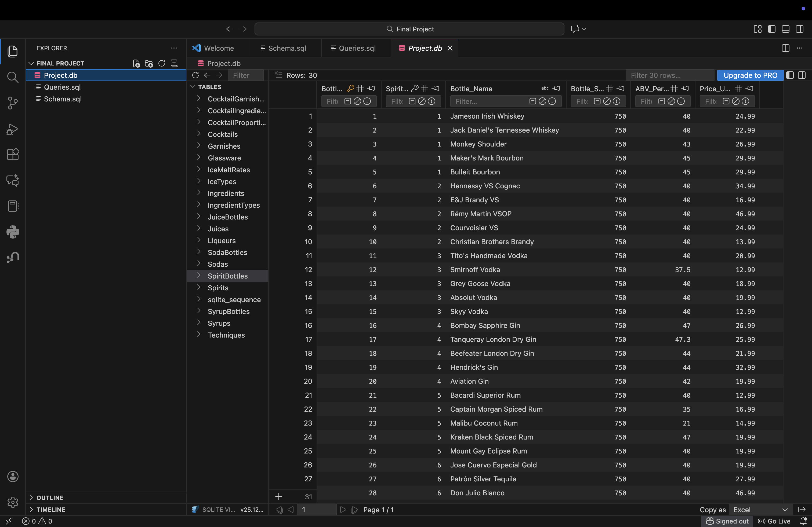Click the Filter 30 rows search field
812x527 pixels.
(x=670, y=75)
